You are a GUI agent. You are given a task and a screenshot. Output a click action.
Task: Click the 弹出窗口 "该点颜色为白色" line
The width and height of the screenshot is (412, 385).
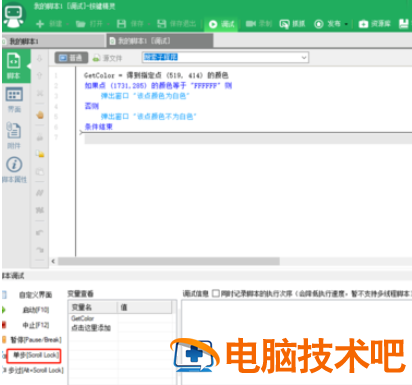tap(145, 96)
